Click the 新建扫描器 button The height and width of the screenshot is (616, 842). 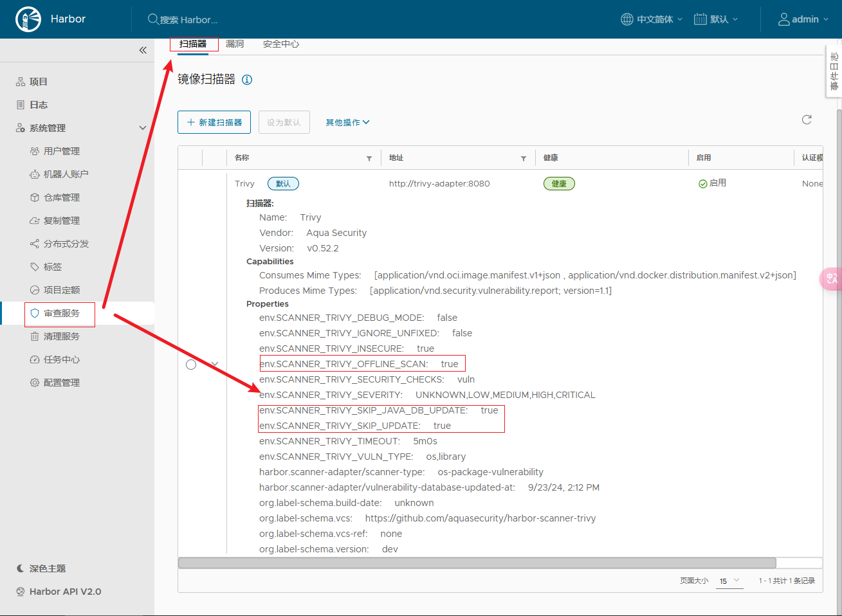point(214,122)
